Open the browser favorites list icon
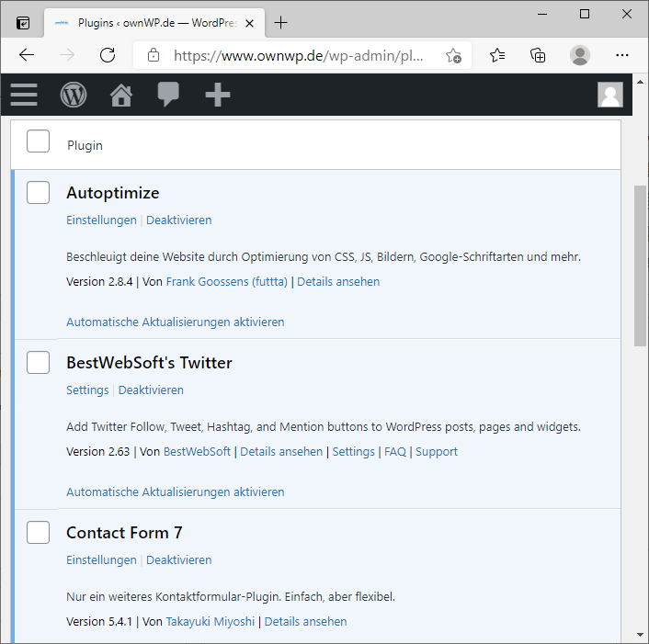 click(496, 55)
